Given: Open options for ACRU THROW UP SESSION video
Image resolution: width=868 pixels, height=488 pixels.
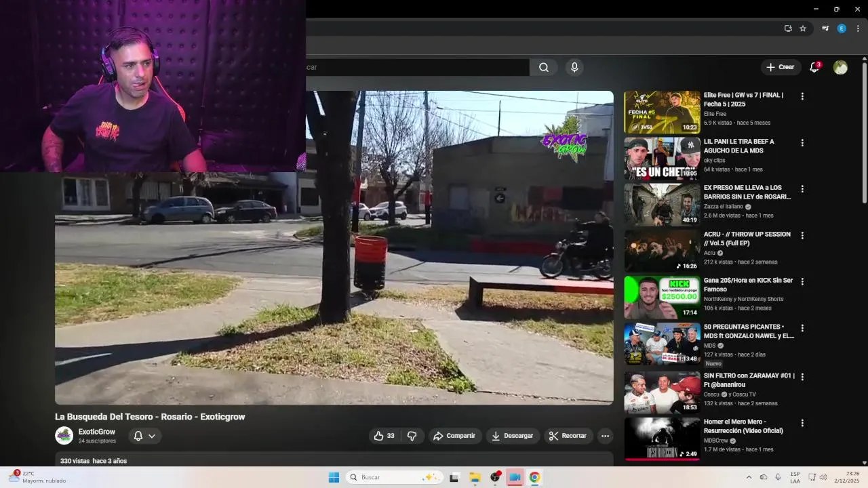Looking at the screenshot, I should [x=802, y=236].
